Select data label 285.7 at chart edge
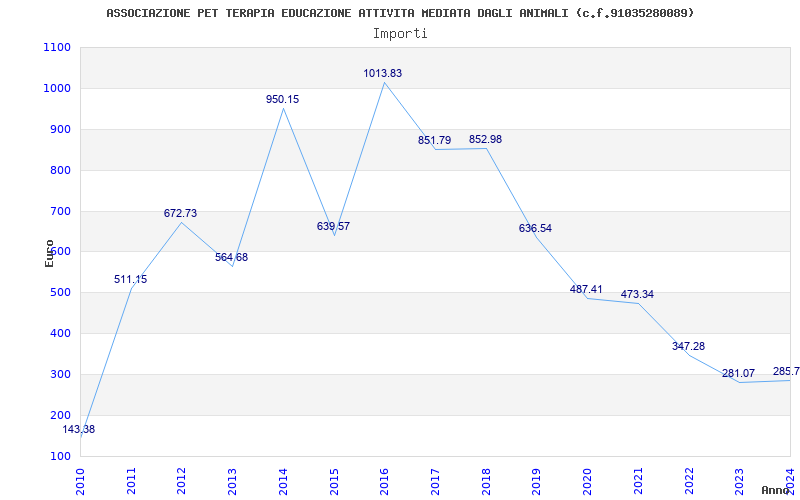 coord(786,371)
